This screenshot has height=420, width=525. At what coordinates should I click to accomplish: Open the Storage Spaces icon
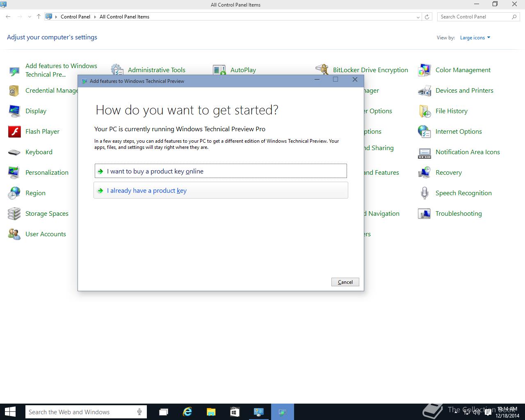click(x=14, y=214)
